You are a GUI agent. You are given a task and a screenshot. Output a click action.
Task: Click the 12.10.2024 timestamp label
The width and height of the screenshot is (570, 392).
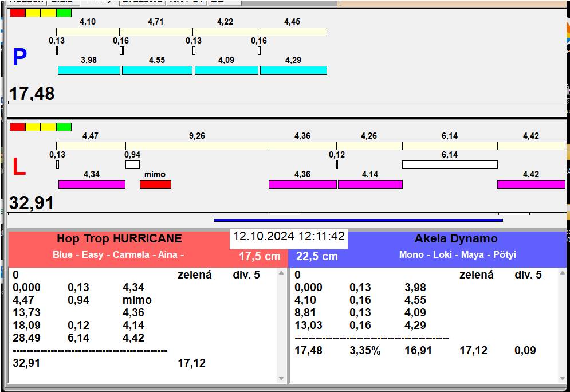pos(289,237)
